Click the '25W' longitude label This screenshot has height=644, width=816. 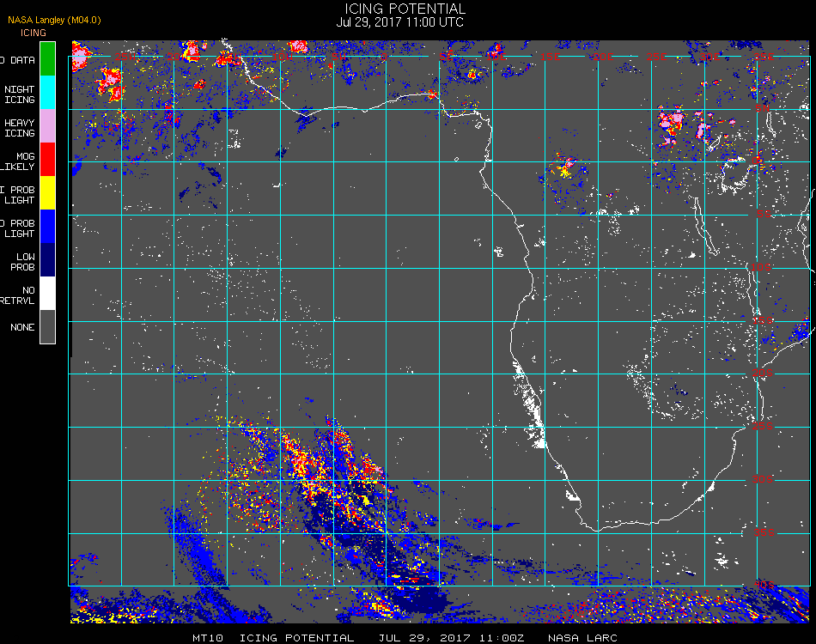(x=125, y=56)
